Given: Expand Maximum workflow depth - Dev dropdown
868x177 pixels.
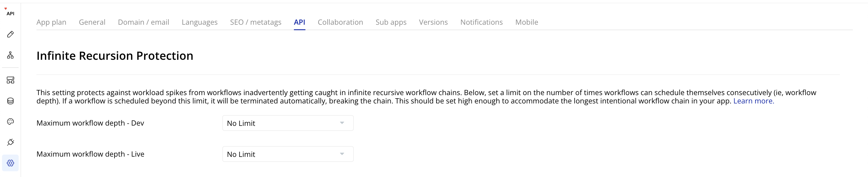Looking at the screenshot, I should coord(288,123).
